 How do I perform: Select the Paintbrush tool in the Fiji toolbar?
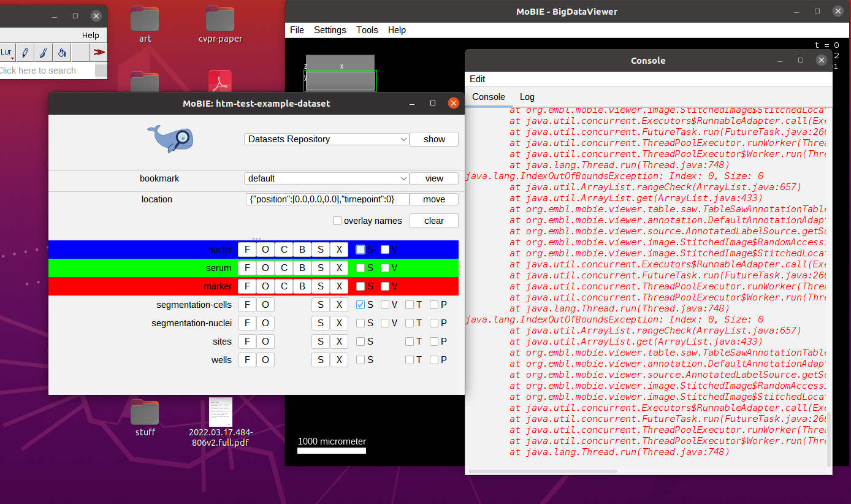tap(43, 53)
